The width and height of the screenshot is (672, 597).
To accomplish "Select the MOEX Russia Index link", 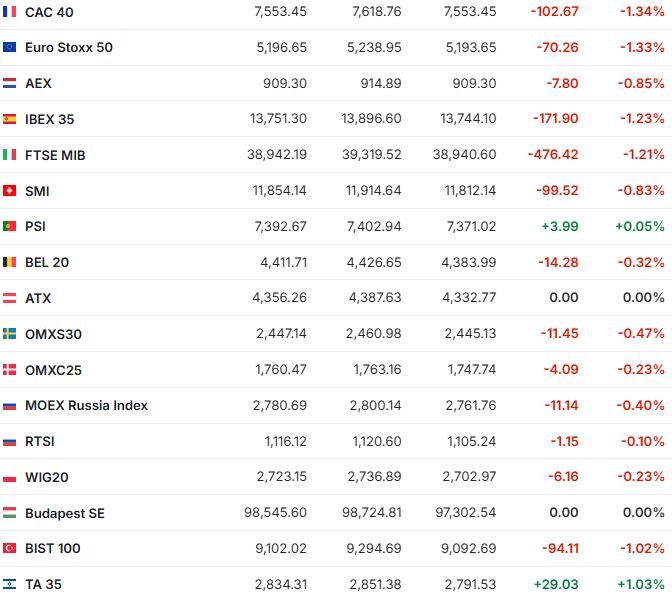I will point(86,405).
